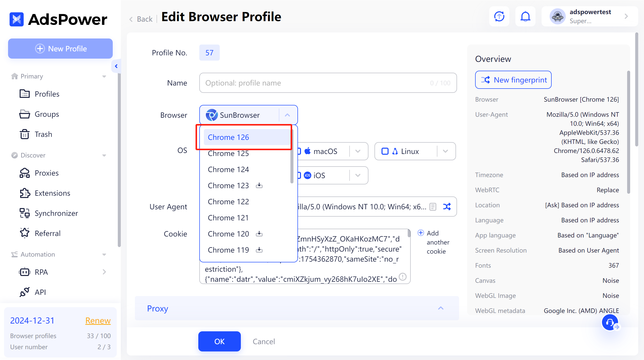
Task: Collapse the sidebar with the arrow tab
Action: click(116, 66)
